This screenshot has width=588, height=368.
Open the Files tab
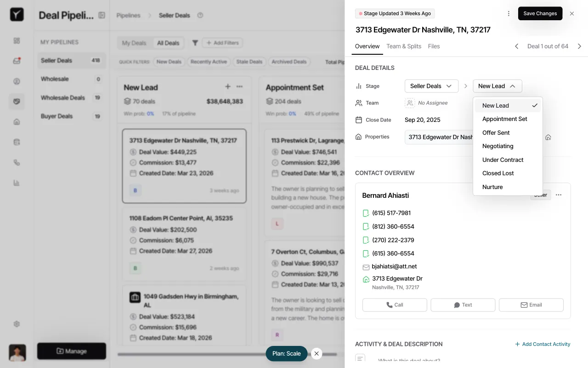click(x=433, y=46)
